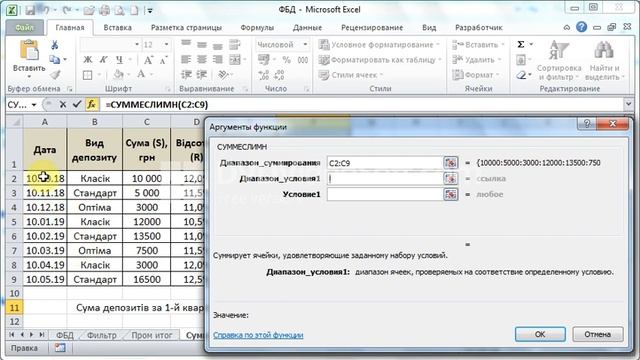Decrease font size with smaller A icon

point(163,60)
